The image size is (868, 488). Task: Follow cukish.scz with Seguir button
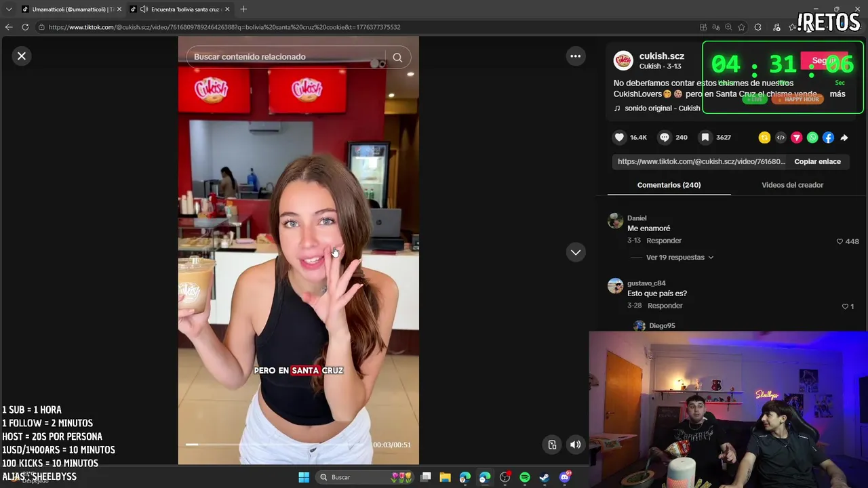824,60
